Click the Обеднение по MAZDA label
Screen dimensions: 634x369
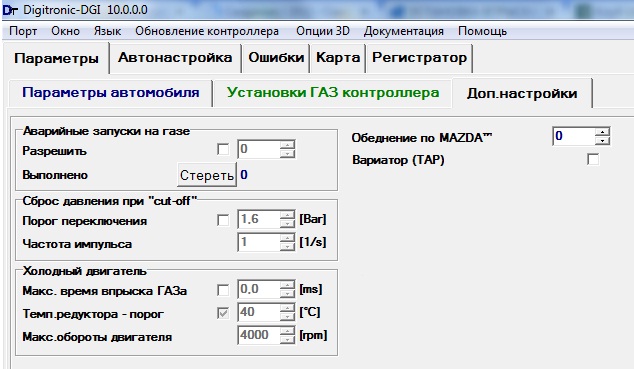click(x=422, y=138)
